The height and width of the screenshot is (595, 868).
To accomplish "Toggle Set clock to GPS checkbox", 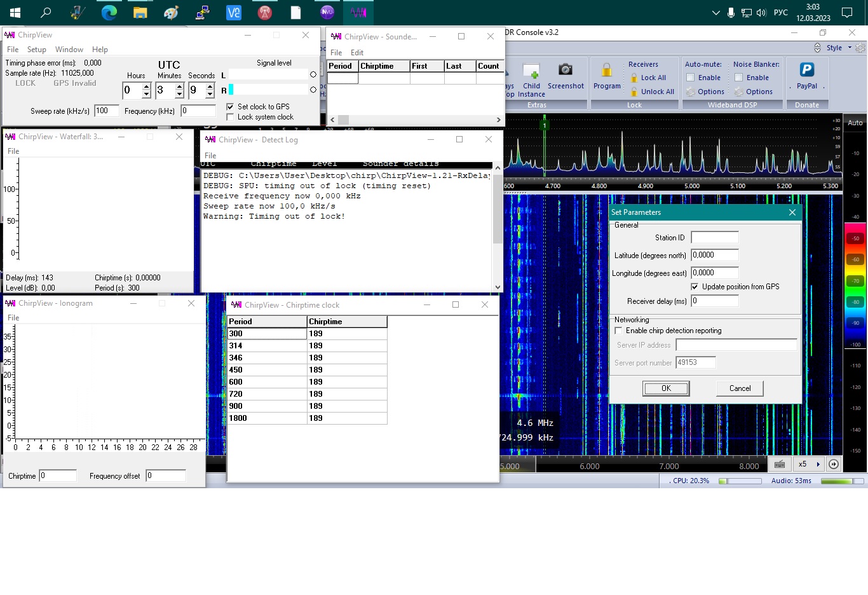I will pyautogui.click(x=230, y=107).
